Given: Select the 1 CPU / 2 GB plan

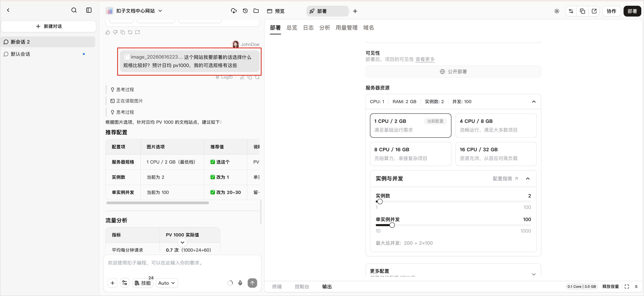Looking at the screenshot, I should tap(411, 125).
